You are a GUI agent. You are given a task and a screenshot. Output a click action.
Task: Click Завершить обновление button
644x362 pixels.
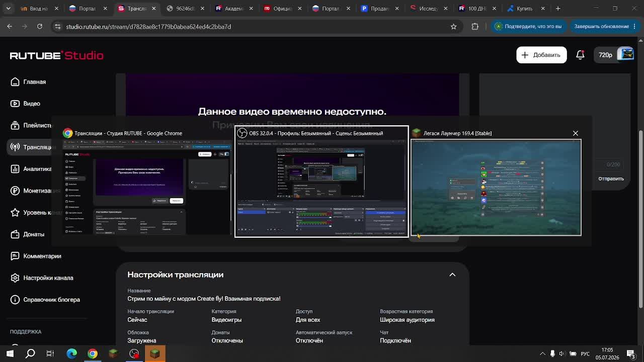pos(605,26)
